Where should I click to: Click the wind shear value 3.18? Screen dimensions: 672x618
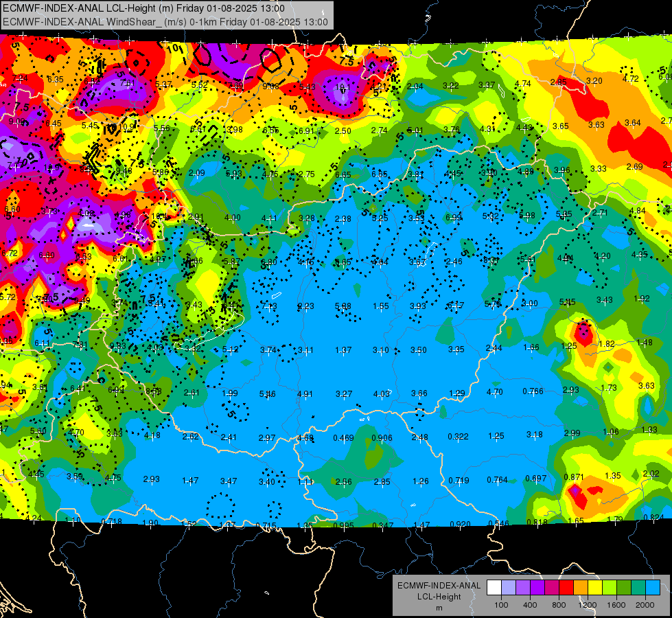pyautogui.click(x=535, y=435)
